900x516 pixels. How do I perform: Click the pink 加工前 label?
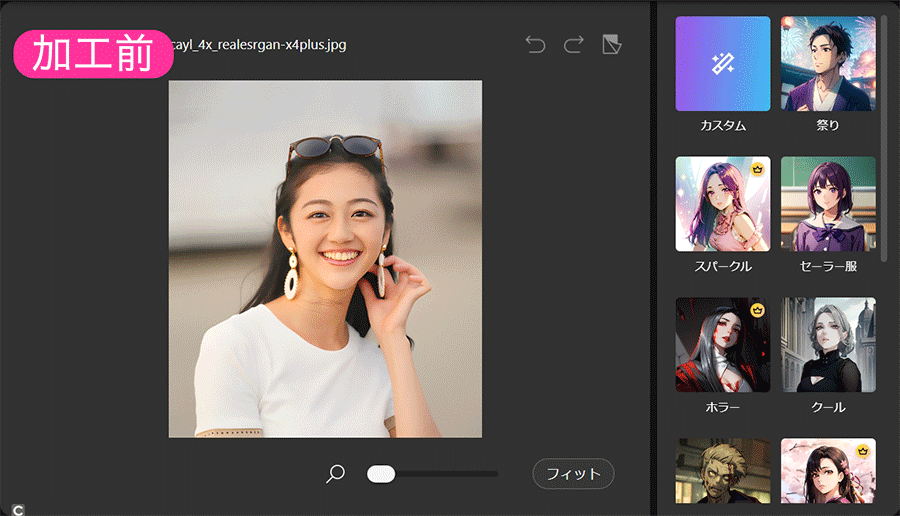tap(93, 54)
